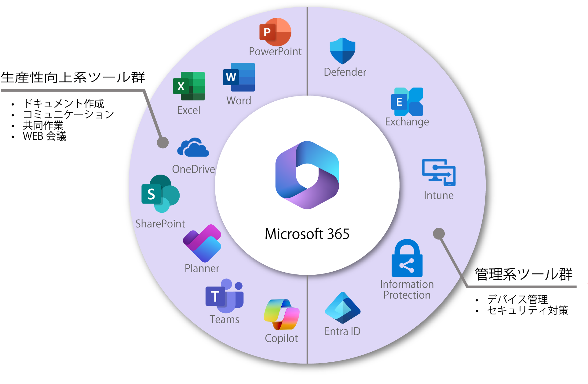This screenshot has width=588, height=384.
Task: Click the "Excel" text label
Action: click(x=189, y=110)
